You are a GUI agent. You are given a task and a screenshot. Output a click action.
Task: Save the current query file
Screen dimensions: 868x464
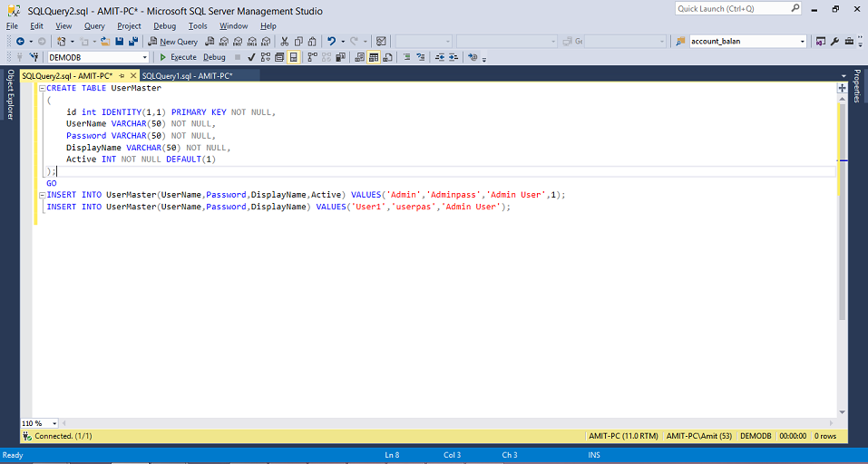pos(119,41)
